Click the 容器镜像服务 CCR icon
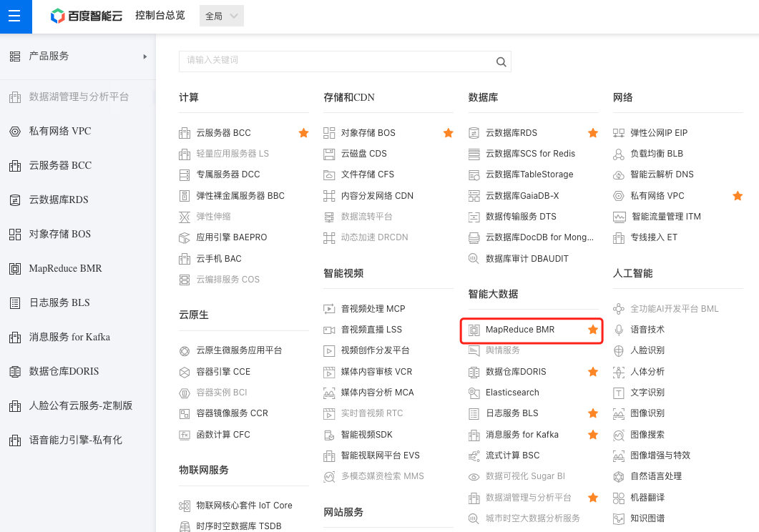Image resolution: width=759 pixels, height=532 pixels. coord(185,413)
